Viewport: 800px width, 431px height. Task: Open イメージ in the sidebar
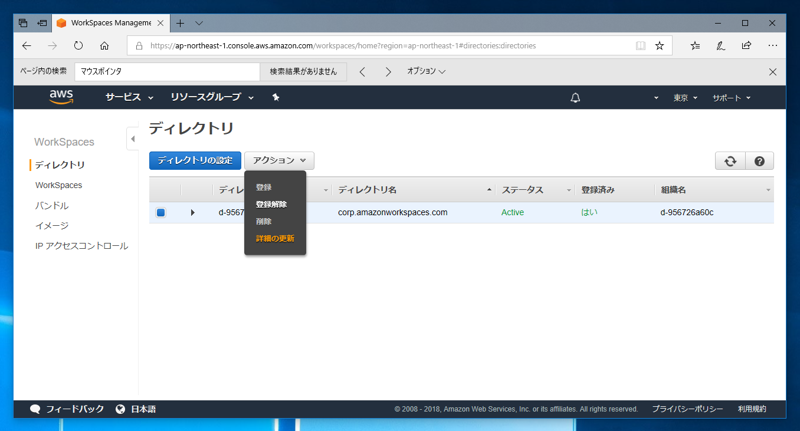tap(52, 225)
